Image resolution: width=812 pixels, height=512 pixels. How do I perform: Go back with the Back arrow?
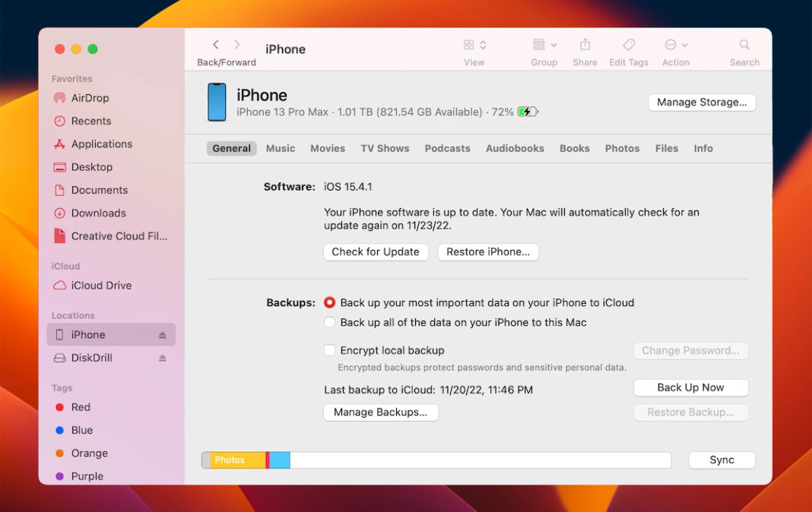(216, 45)
